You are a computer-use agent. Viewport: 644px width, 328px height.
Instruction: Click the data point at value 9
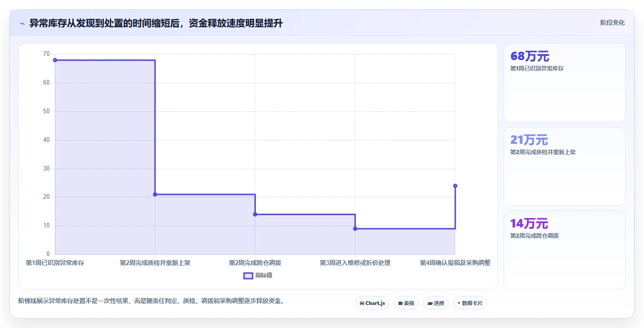pos(355,229)
